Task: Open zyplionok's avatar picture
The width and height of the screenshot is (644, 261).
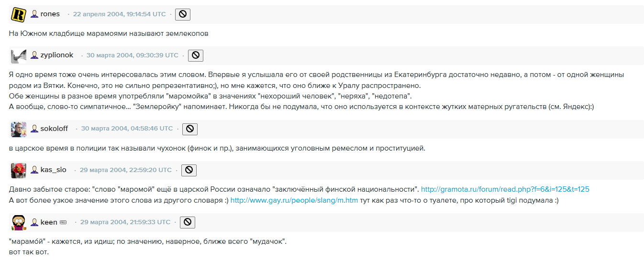Action: (18, 56)
